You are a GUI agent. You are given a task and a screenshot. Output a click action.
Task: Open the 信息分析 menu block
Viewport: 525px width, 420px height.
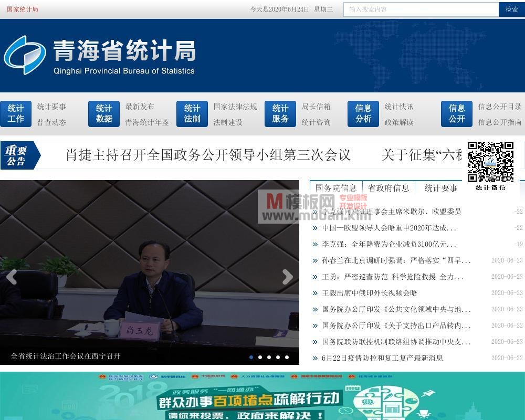pyautogui.click(x=363, y=113)
